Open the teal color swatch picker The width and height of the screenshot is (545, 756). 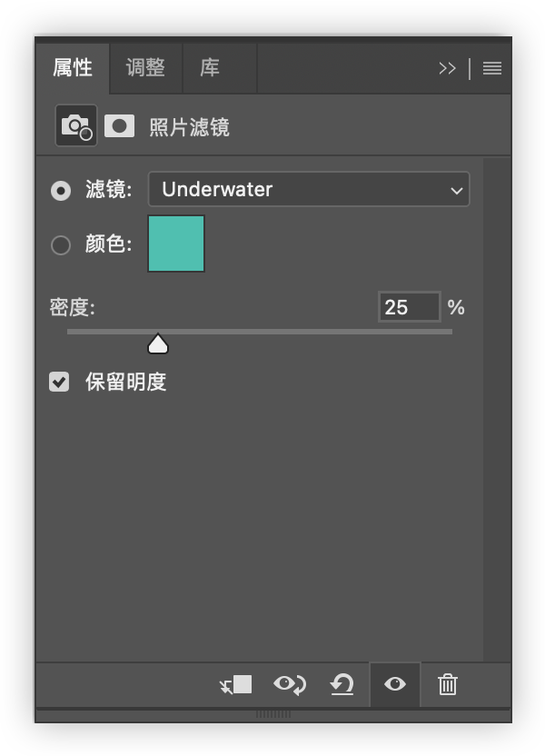point(176,244)
